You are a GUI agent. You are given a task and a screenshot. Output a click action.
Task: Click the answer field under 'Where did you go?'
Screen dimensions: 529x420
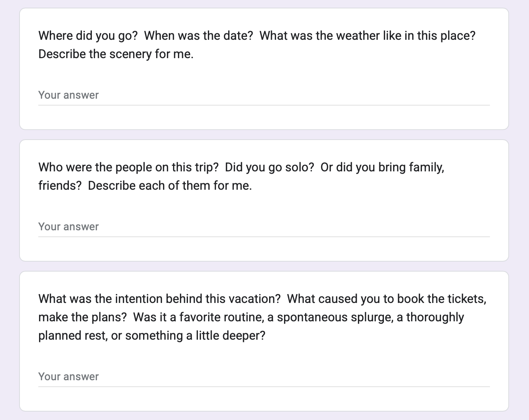point(264,95)
